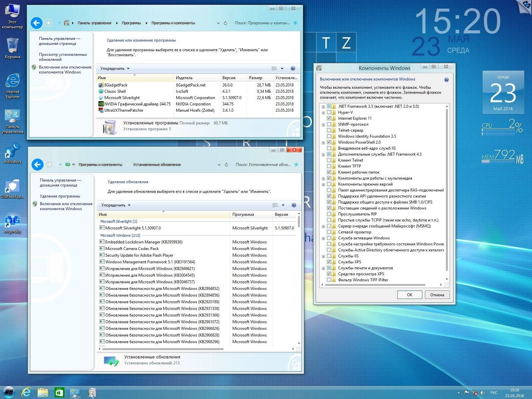Expand the SNMP-протокол tree node
This screenshot has height=399, width=532.
pyautogui.click(x=323, y=125)
